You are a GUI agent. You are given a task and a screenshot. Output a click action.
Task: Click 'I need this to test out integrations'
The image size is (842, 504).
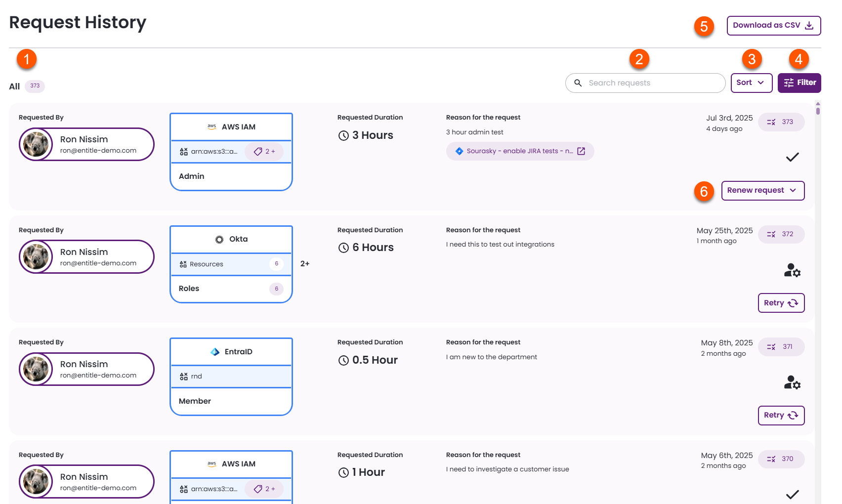pyautogui.click(x=500, y=245)
